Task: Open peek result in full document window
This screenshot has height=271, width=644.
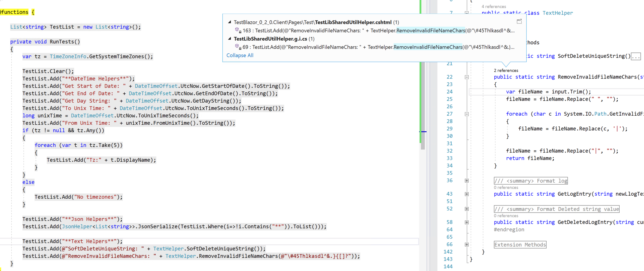Action: [519, 21]
